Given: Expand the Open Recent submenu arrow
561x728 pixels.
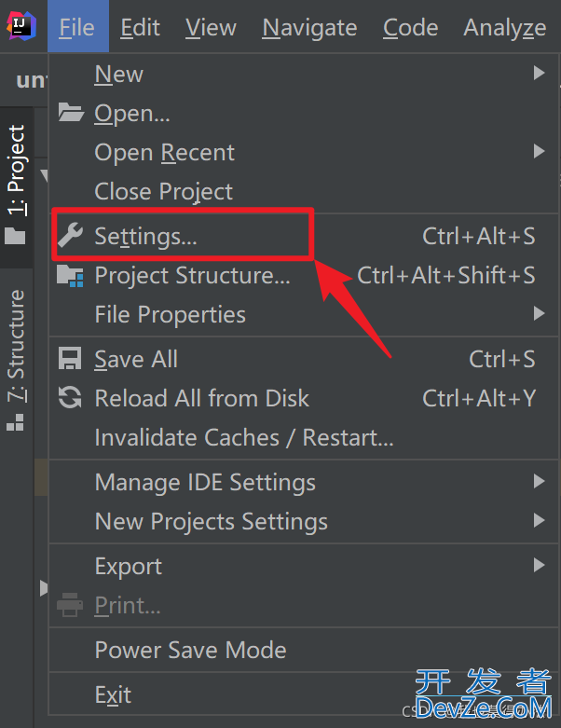Looking at the screenshot, I should click(539, 151).
